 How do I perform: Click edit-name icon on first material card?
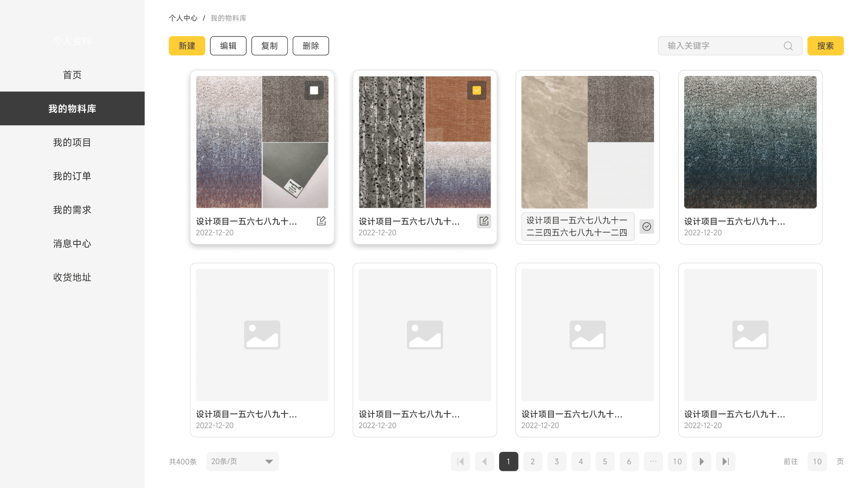(321, 221)
